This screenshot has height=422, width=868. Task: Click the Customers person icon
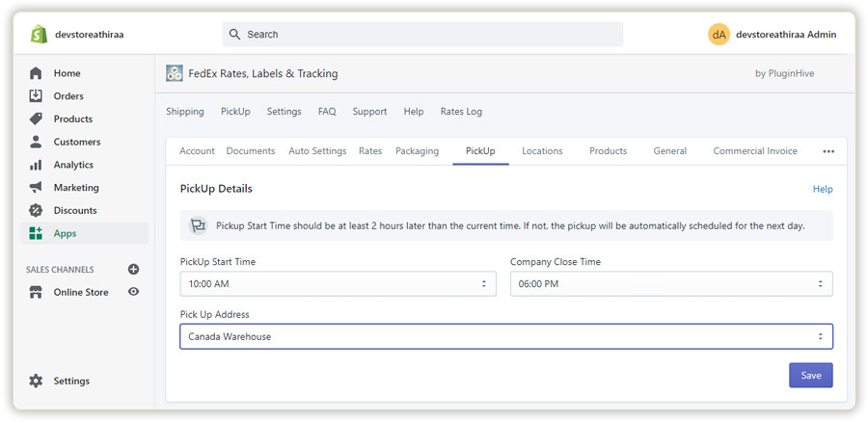tap(36, 142)
